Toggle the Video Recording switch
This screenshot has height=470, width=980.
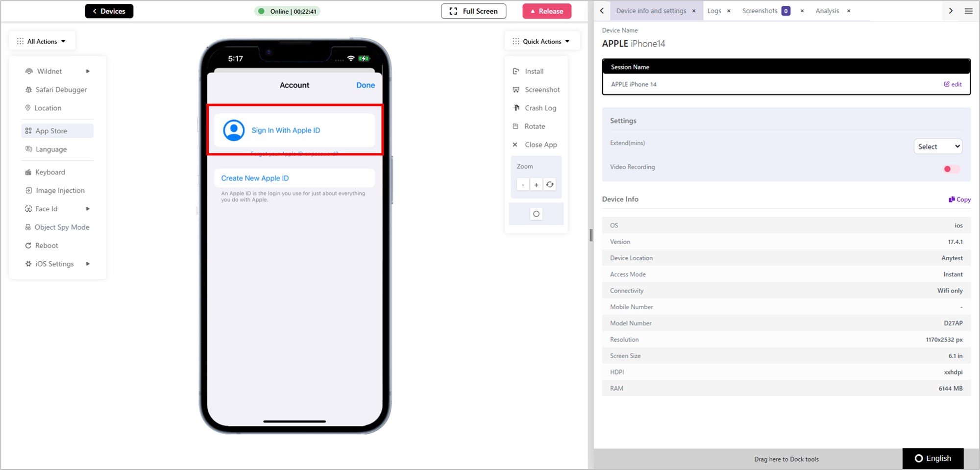tap(951, 169)
